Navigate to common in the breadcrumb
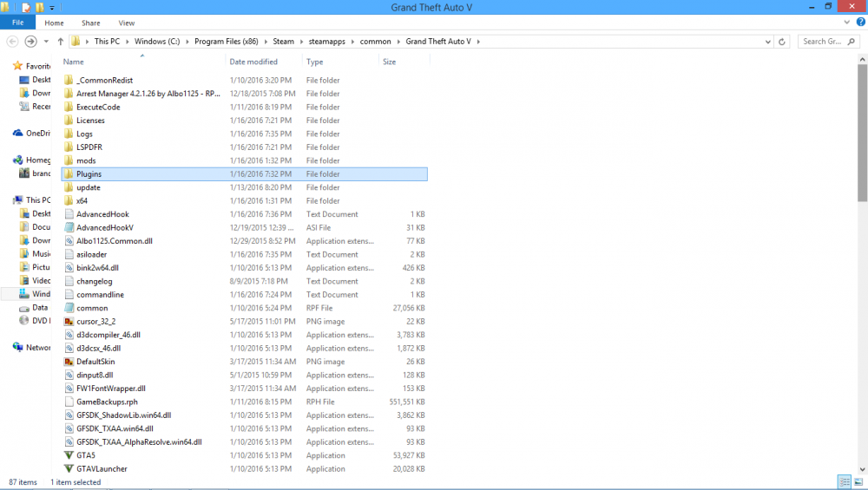Image resolution: width=868 pixels, height=490 pixels. tap(375, 42)
